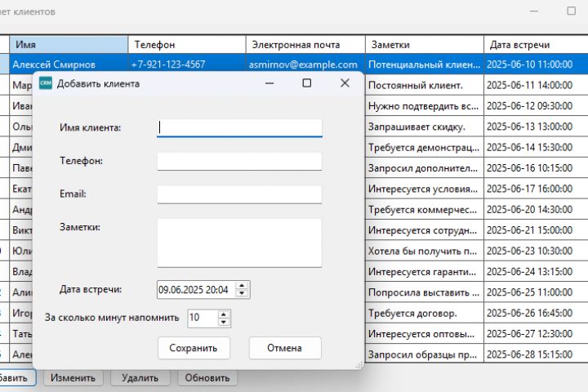Select the Алексей Смирнов name cell

click(x=69, y=65)
